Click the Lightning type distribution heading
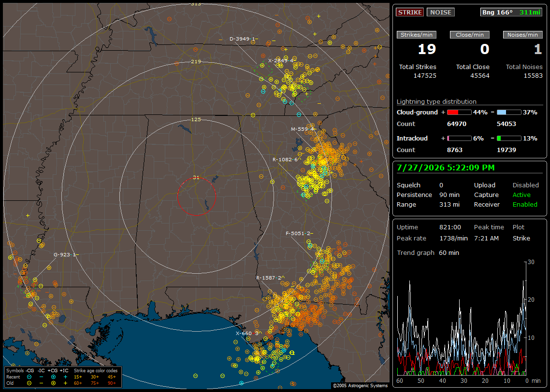This screenshot has width=550, height=392. [x=436, y=101]
